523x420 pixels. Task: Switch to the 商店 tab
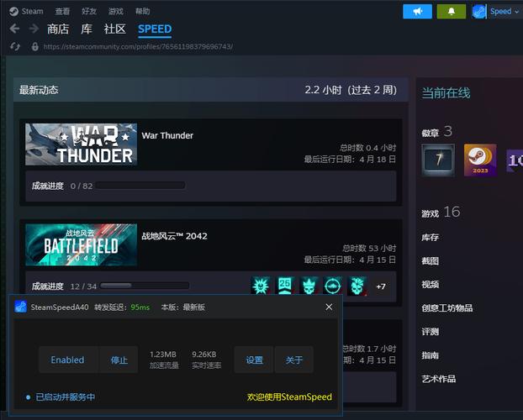58,29
